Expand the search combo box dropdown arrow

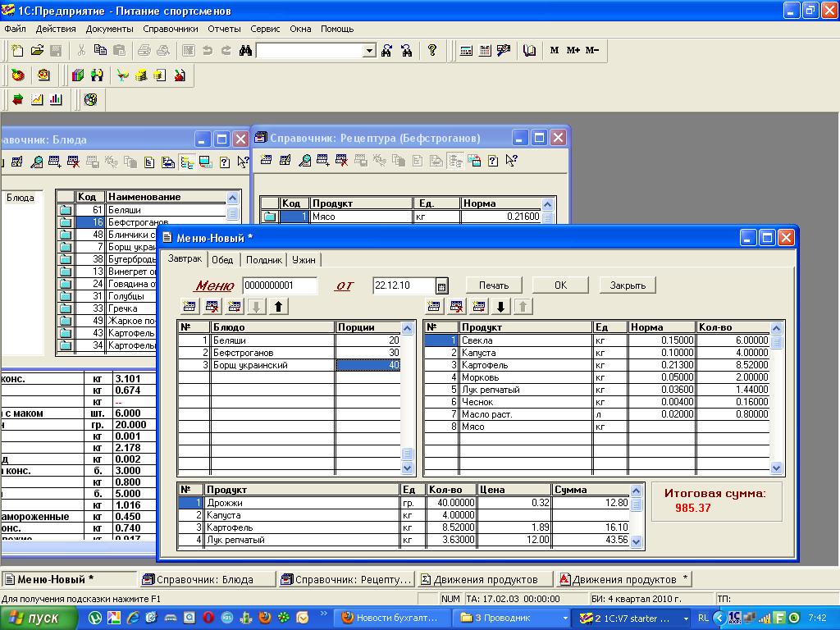click(x=369, y=51)
